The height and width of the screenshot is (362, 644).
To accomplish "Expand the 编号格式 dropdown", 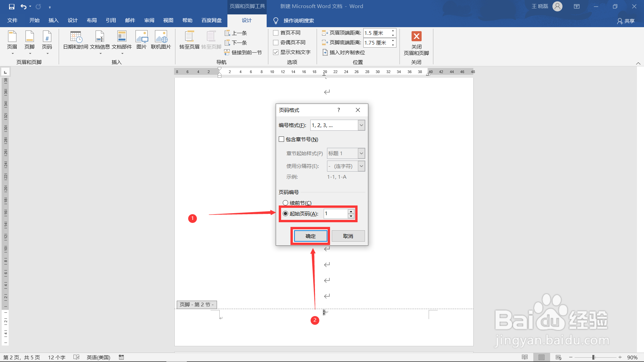I will 361,125.
